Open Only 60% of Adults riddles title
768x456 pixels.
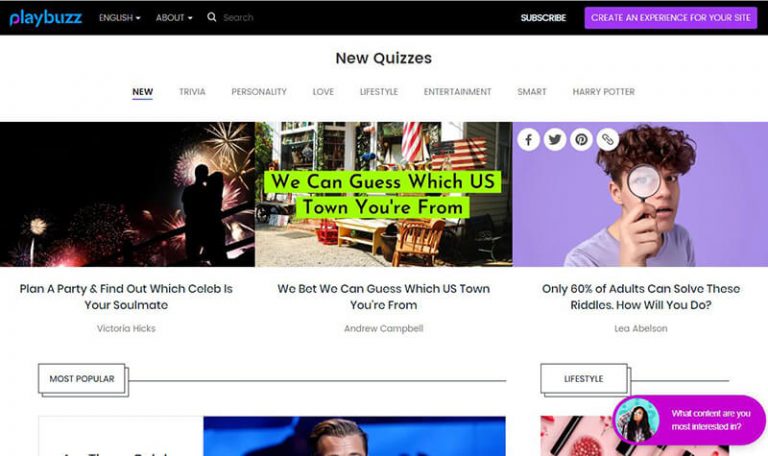point(641,297)
